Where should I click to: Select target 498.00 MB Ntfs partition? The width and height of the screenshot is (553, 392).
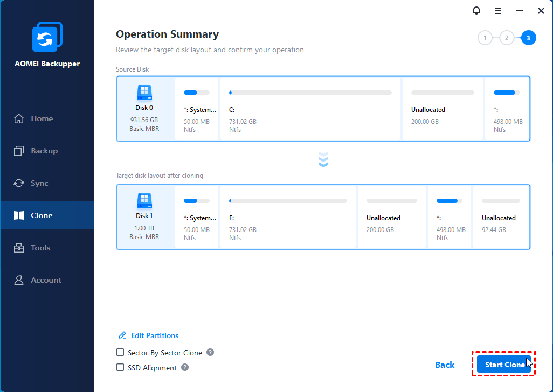coord(450,217)
